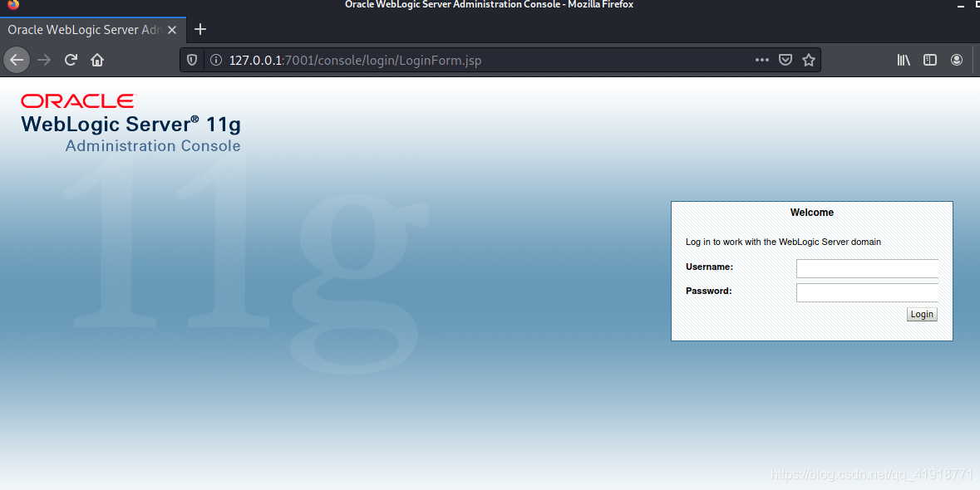Focus the Username input field
The image size is (980, 490).
pos(868,268)
